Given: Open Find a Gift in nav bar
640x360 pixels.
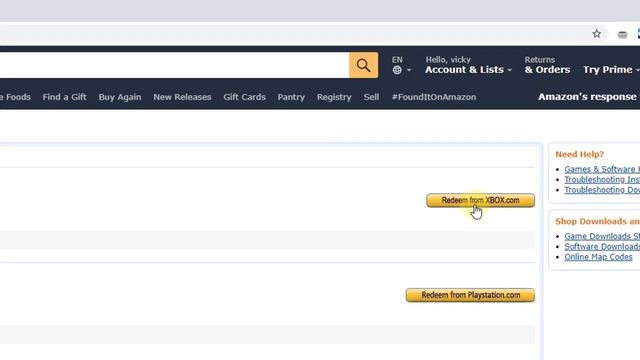Looking at the screenshot, I should (x=64, y=97).
